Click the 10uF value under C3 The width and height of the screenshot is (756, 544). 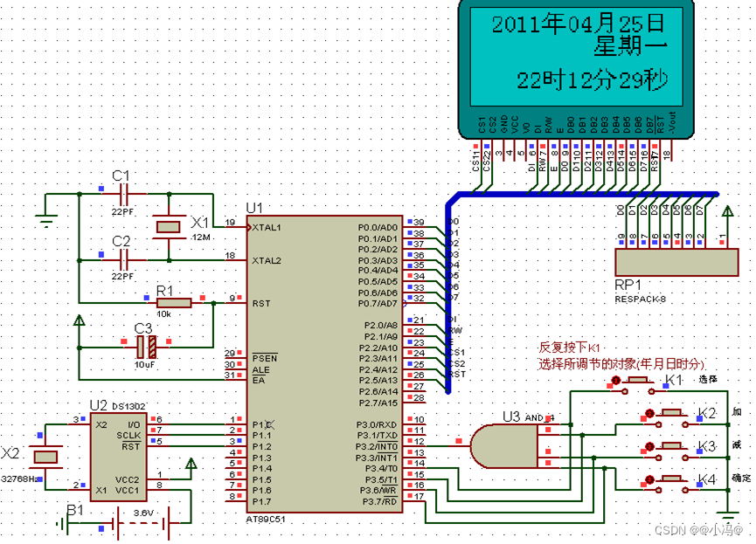pos(144,365)
